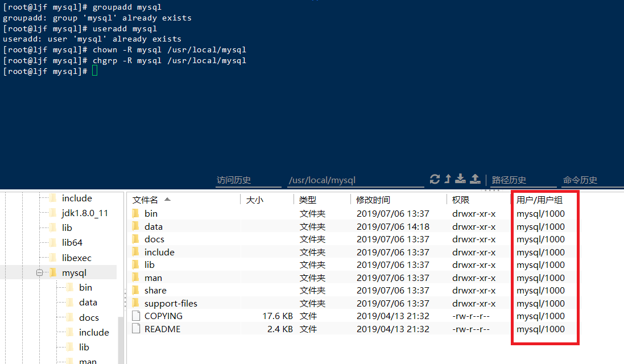Click the /usr/local/mysql path field
Viewport: 624px width, 364px height.
coord(356,180)
